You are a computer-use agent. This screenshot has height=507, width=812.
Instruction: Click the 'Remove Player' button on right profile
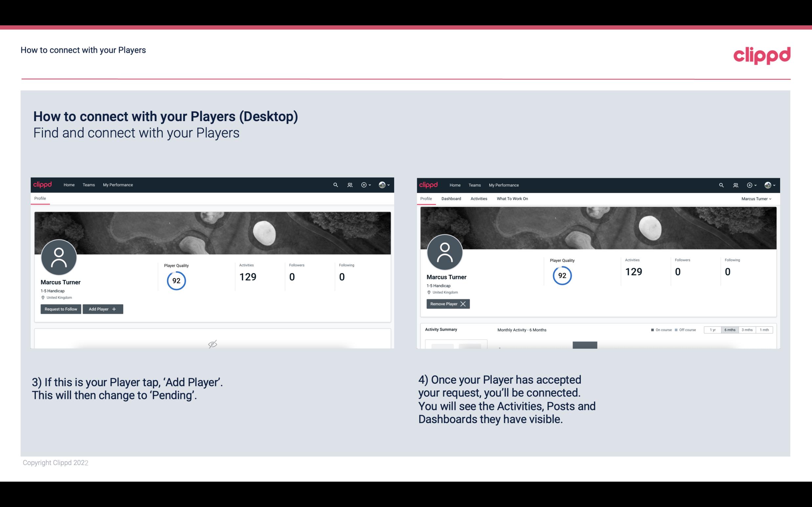pyautogui.click(x=447, y=304)
